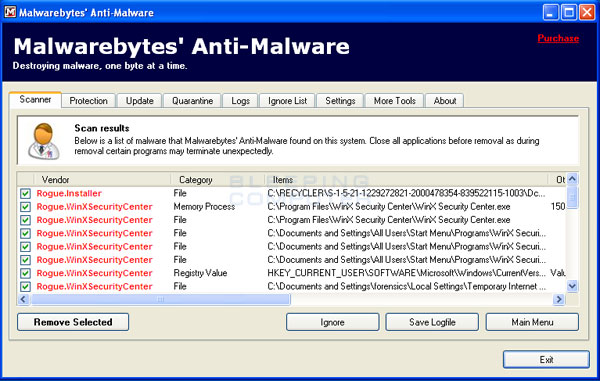Select the HKEY_CURRENT_USER registry path item
This screenshot has height=381, width=600.
pos(406,273)
